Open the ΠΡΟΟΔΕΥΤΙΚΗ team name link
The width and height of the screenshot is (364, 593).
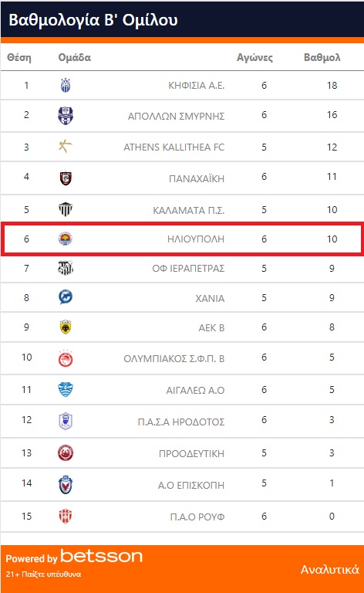pos(191,453)
